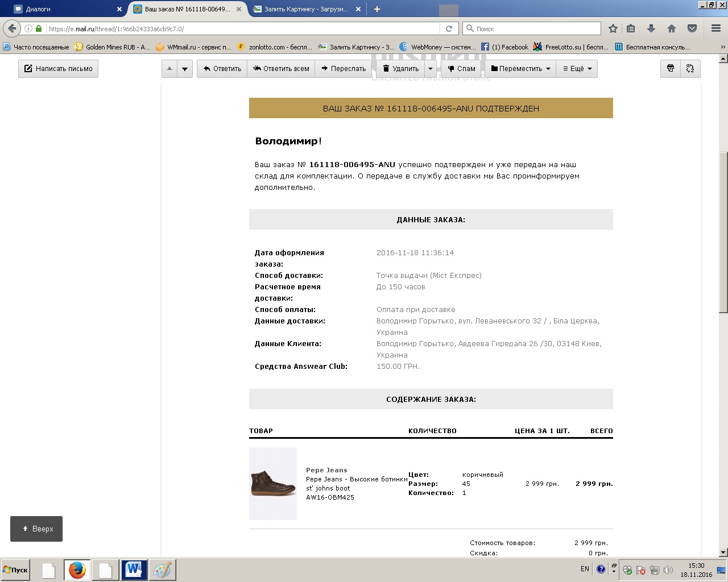The width and height of the screenshot is (728, 582).
Task: Open the Залить Картинку bookmark
Action: click(357, 47)
